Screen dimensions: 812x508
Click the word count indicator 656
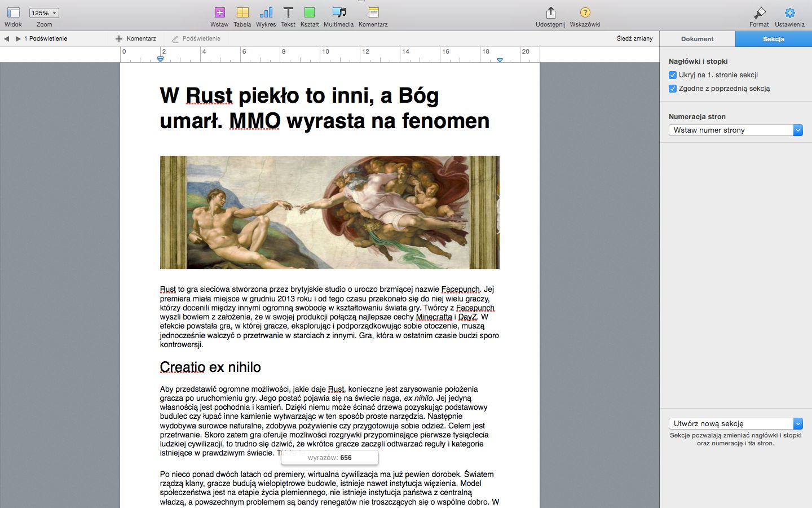(x=330, y=458)
